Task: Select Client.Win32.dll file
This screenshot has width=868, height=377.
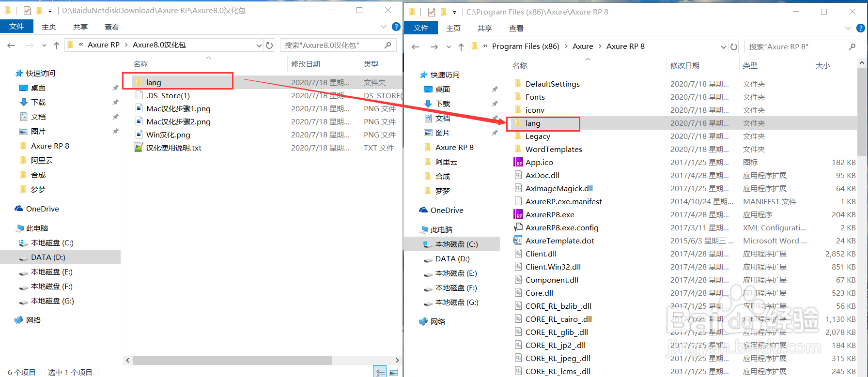Action: (x=553, y=267)
